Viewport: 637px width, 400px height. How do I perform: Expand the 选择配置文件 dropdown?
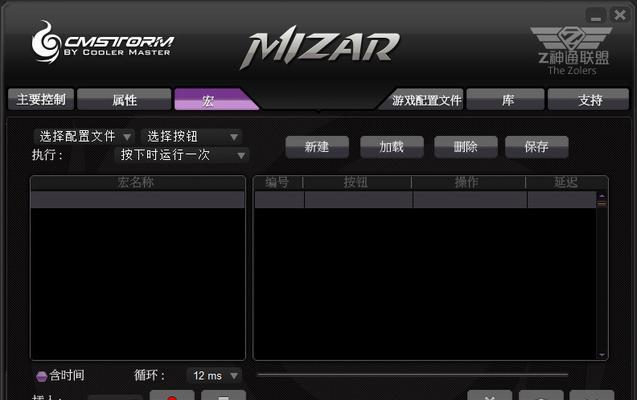pyautogui.click(x=84, y=136)
